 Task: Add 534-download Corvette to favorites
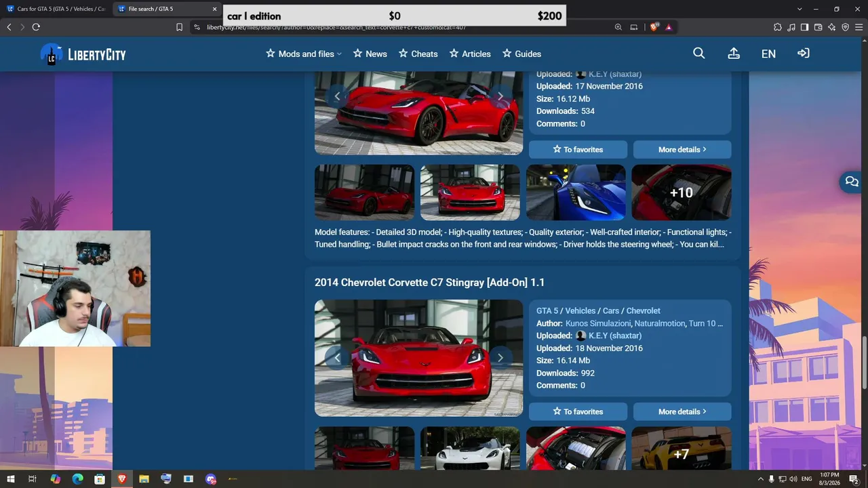click(578, 149)
